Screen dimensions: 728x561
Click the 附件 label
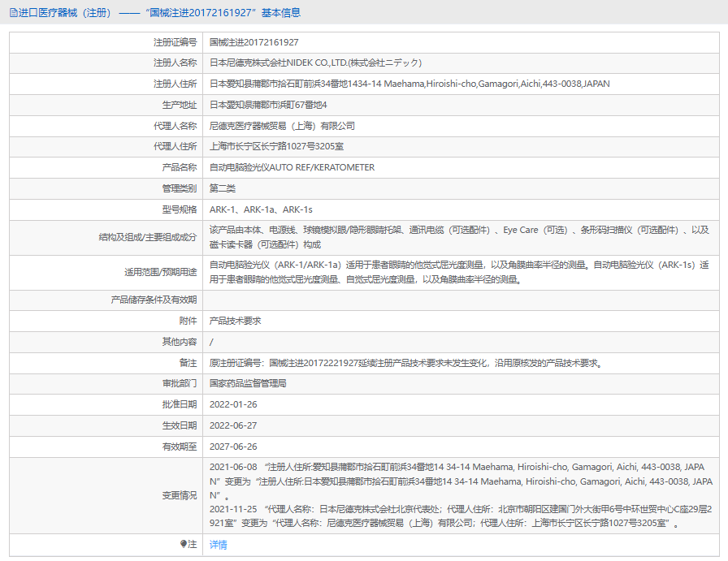pyautogui.click(x=188, y=321)
